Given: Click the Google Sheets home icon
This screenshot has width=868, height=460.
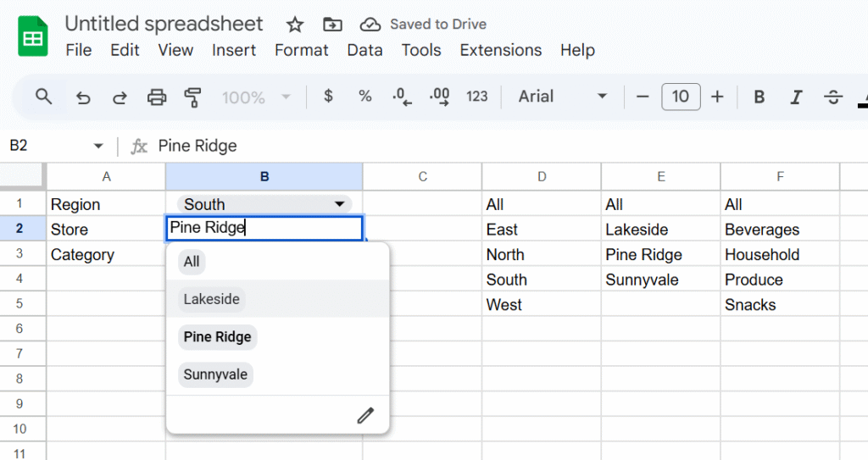Looking at the screenshot, I should point(33,38).
